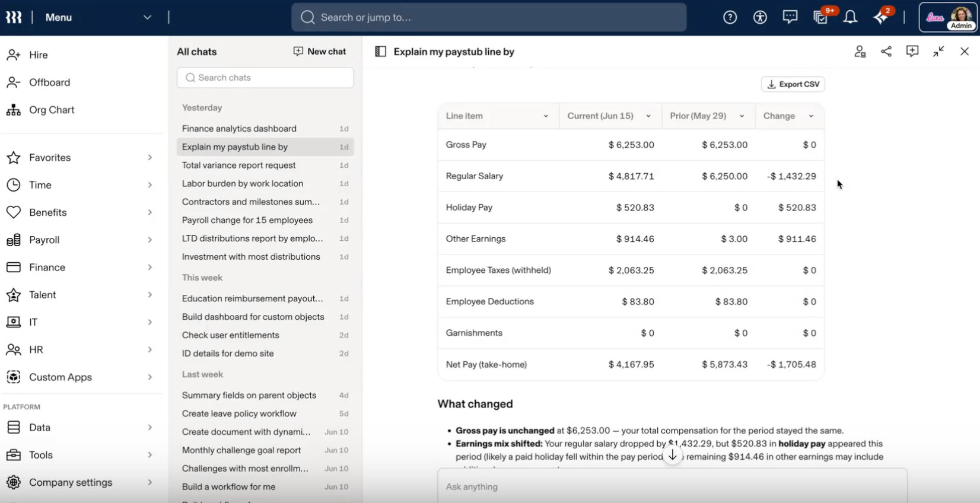Start a New chat
Viewport: 980px width, 503px height.
(320, 52)
